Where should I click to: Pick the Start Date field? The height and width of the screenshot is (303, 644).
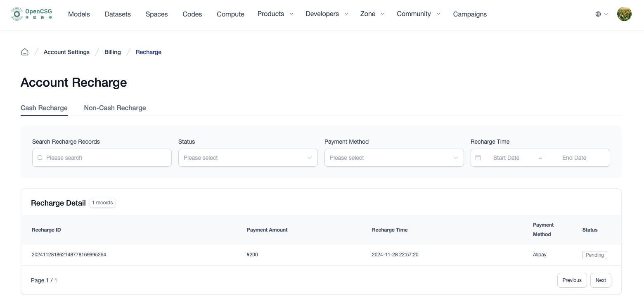(506, 158)
